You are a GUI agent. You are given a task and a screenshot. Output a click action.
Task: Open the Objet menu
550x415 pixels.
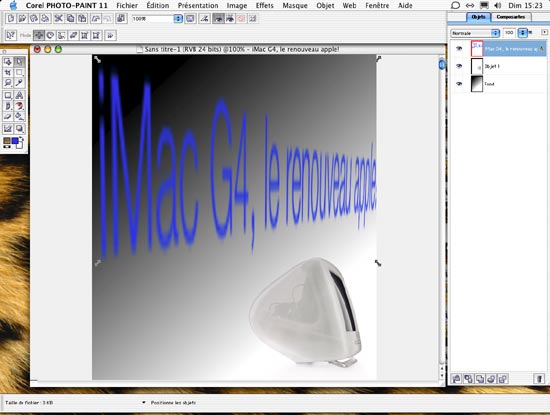(325, 5)
